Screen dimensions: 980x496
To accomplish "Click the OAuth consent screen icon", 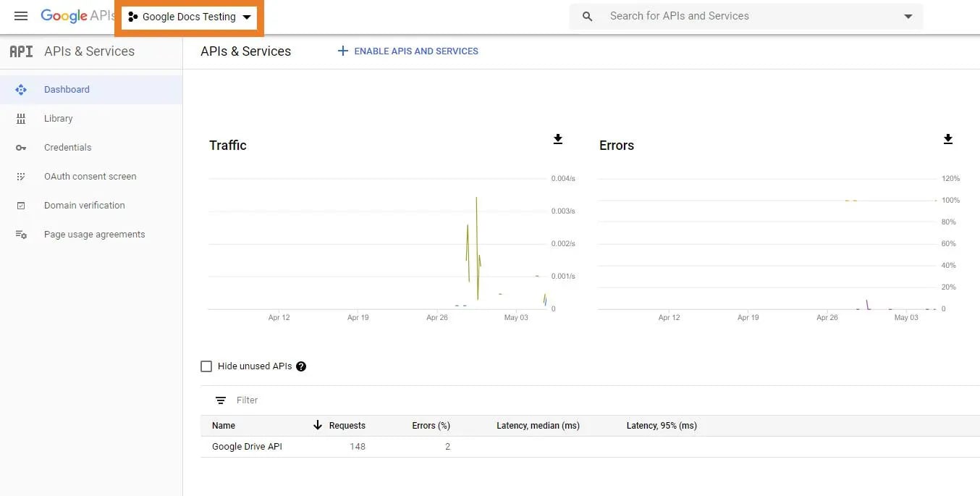I will 21,177.
